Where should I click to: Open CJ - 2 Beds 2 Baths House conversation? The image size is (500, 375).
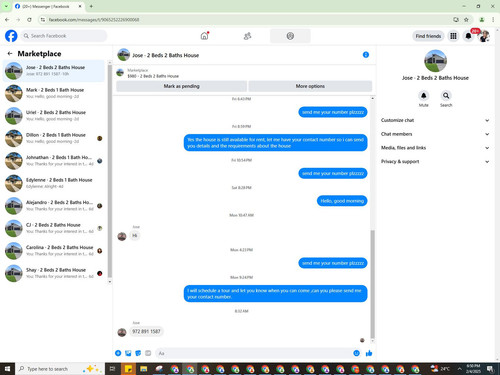[x=54, y=228]
